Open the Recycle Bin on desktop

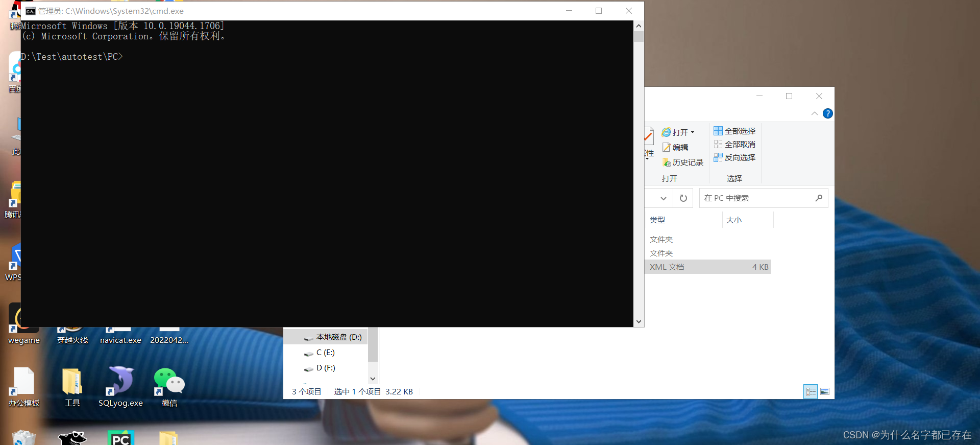click(23, 438)
